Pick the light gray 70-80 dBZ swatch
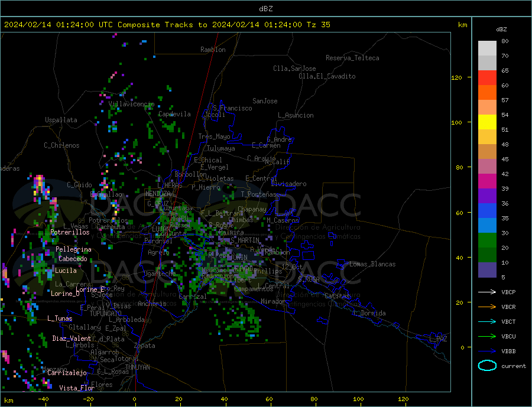The height and width of the screenshot is (407, 532). coord(487,48)
